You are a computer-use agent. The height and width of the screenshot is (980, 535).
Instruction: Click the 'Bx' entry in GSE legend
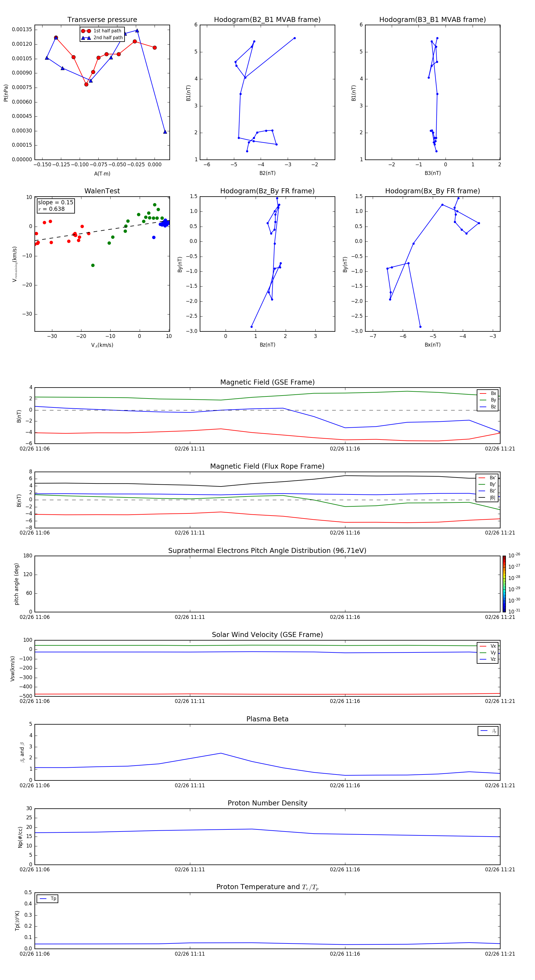click(488, 393)
